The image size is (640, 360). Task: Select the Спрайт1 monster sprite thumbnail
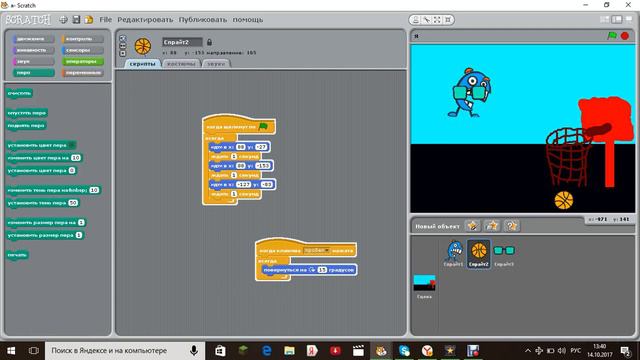tap(453, 253)
